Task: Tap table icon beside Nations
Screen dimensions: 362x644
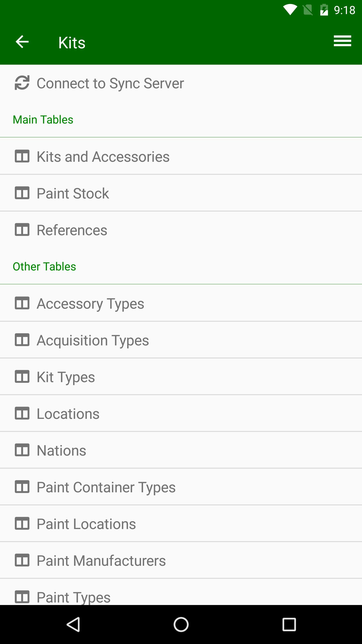Action: [x=22, y=450]
